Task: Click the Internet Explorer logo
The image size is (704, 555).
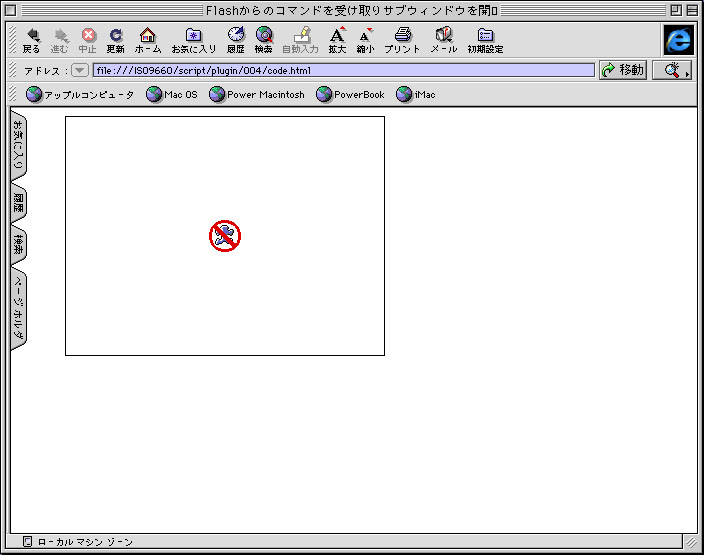Action: click(x=678, y=40)
